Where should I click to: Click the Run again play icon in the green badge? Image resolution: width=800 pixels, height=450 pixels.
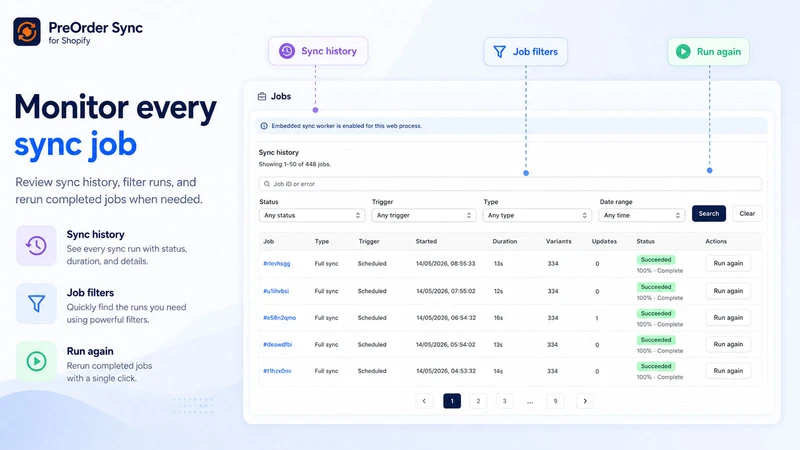[x=683, y=52]
